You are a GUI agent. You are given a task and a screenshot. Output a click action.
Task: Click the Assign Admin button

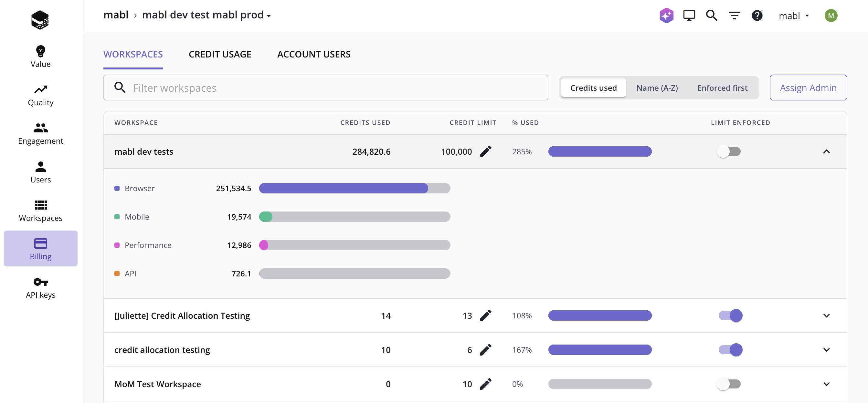808,88
